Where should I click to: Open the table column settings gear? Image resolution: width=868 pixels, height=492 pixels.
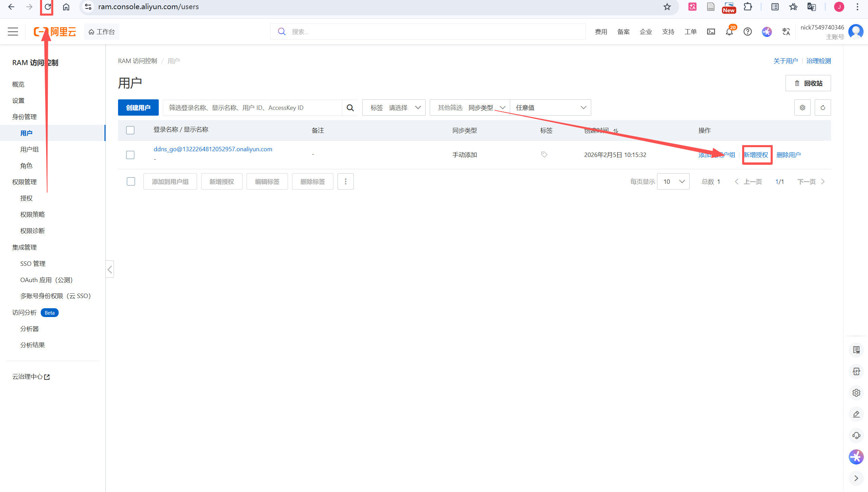tap(803, 108)
